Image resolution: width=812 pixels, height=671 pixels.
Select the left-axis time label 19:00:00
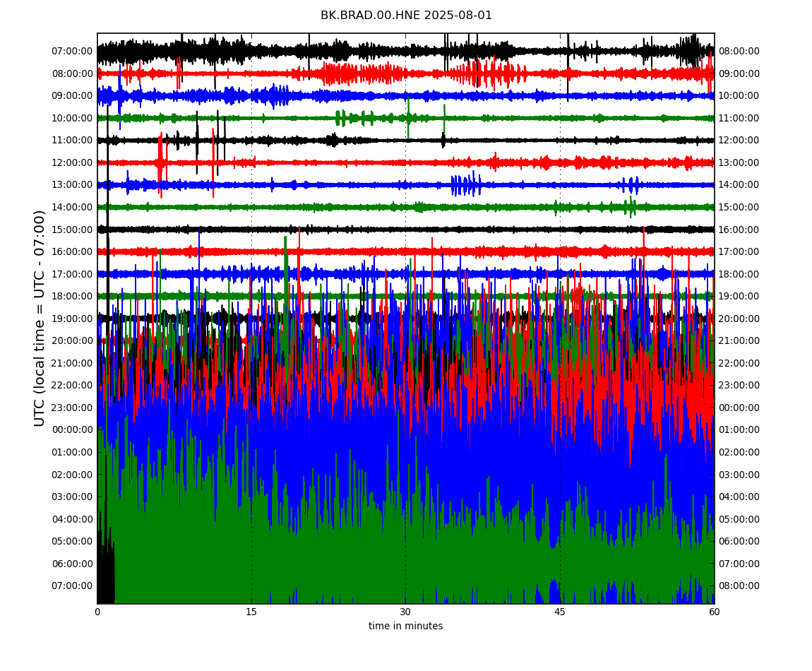[x=73, y=319]
